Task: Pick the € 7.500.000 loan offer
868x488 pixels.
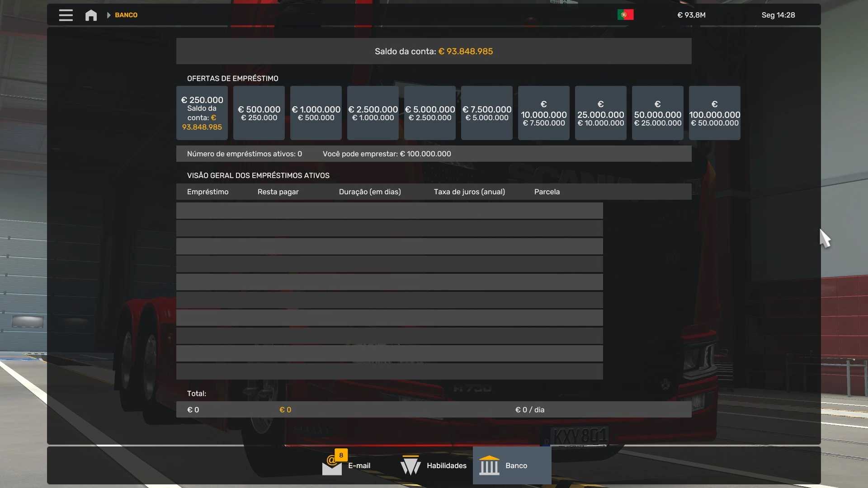Action: click(x=487, y=113)
